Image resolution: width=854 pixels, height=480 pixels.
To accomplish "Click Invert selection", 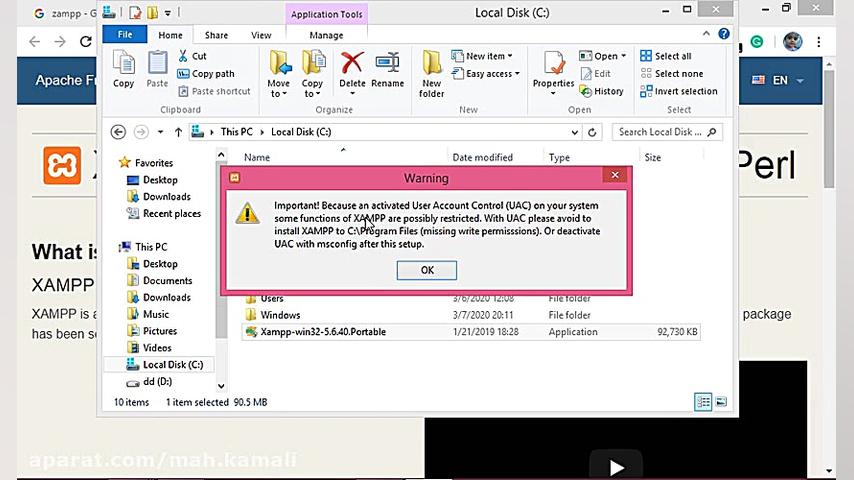I will click(x=679, y=91).
